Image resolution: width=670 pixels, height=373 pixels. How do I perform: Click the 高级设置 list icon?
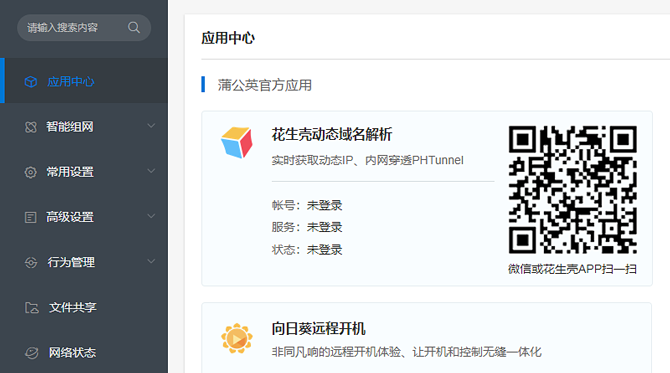point(30,217)
